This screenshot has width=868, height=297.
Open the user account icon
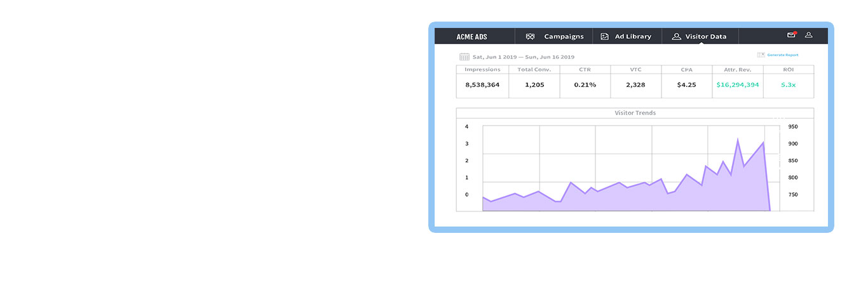point(809,35)
